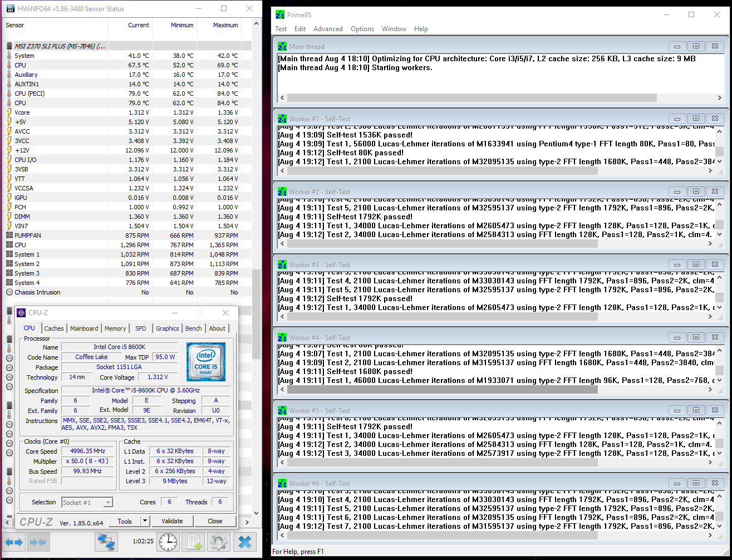Click the CPU-Z Tools button
Image resolution: width=732 pixels, height=560 pixels.
125,521
